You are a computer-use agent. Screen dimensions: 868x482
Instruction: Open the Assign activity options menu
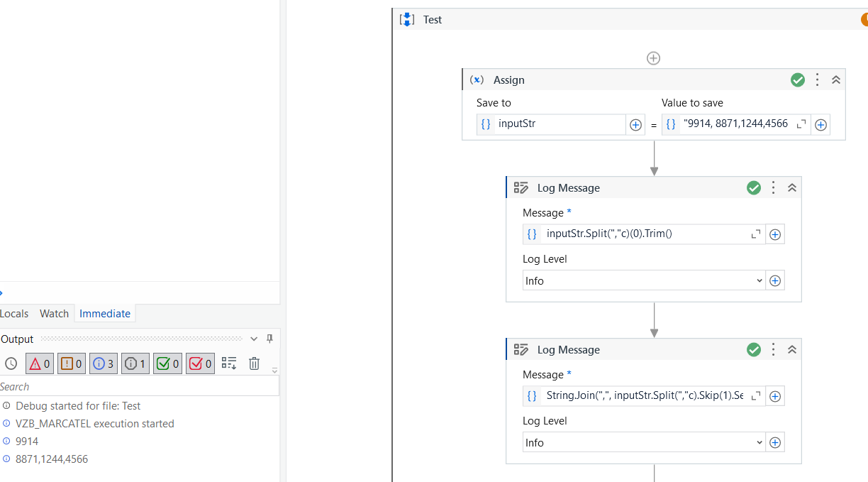coord(816,80)
